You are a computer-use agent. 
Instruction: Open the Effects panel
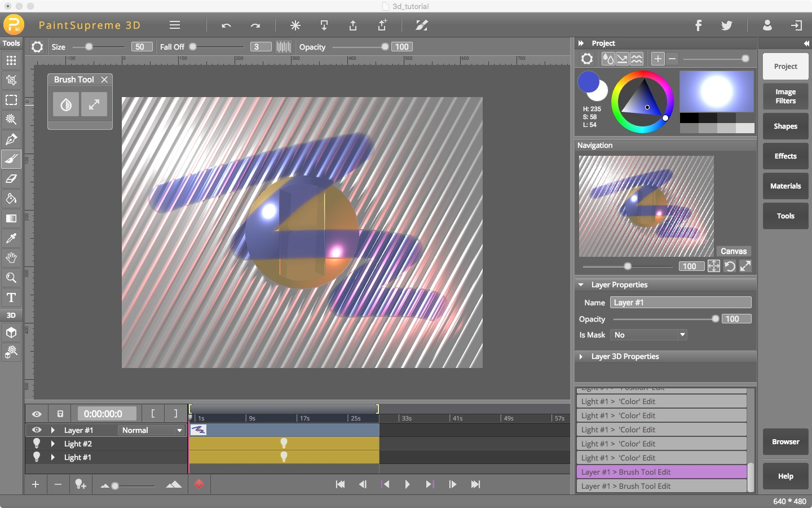coord(785,156)
